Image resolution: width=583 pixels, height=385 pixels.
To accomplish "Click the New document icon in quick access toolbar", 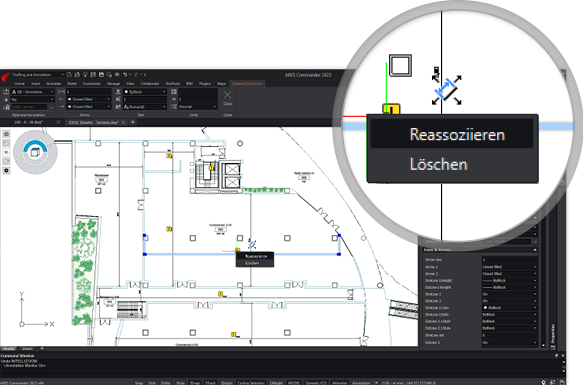I will point(69,75).
